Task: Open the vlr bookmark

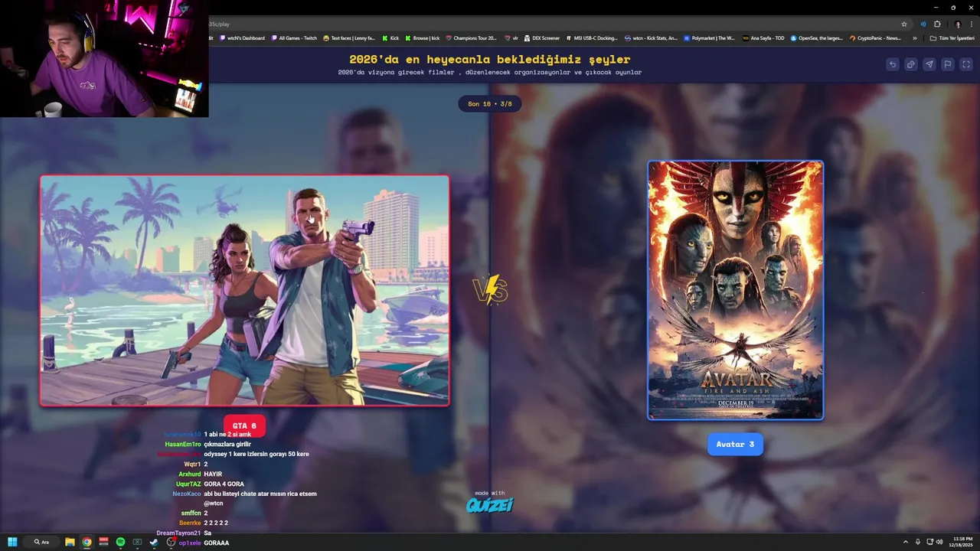Action: pos(511,37)
